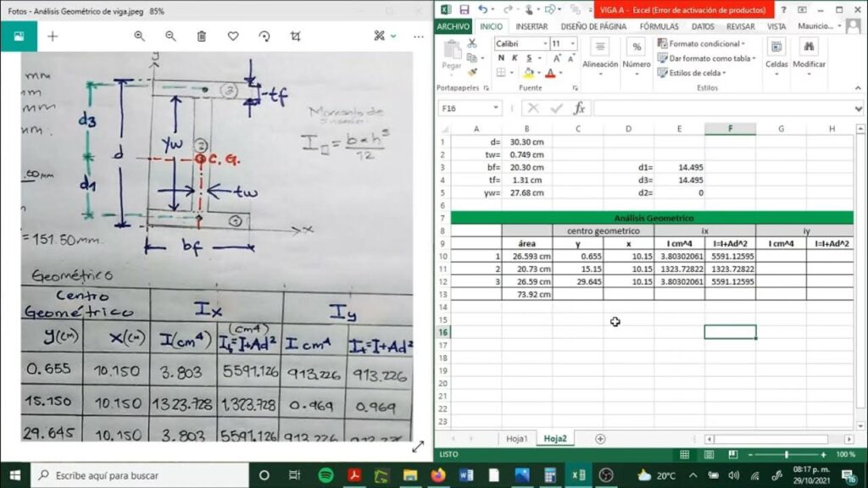
Task: Open the crop tool in Photos
Action: [295, 36]
